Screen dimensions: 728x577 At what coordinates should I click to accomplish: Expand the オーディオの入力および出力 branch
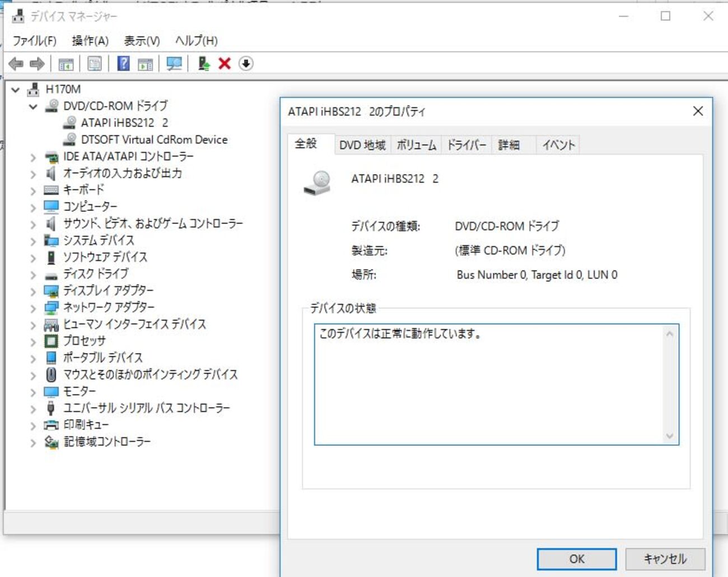tap(33, 174)
